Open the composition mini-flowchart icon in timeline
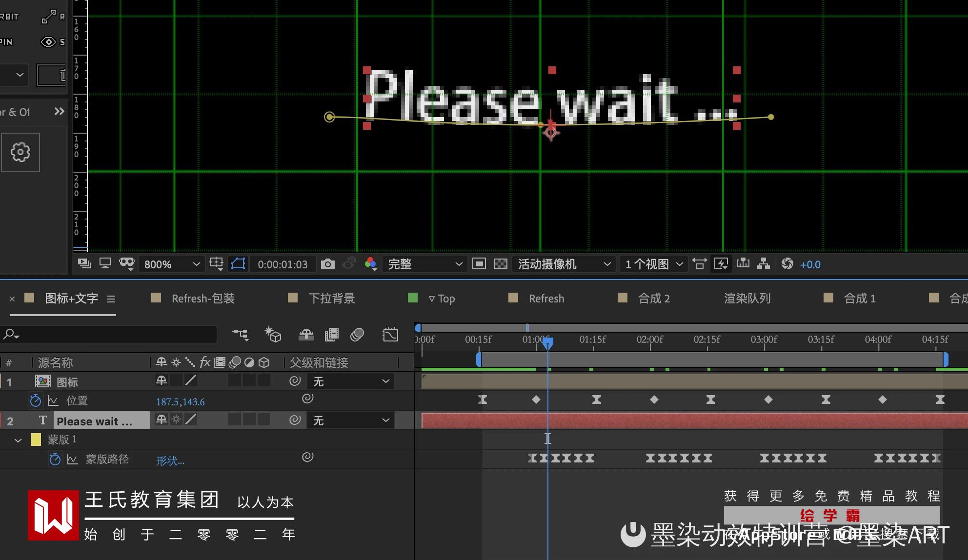 [240, 335]
